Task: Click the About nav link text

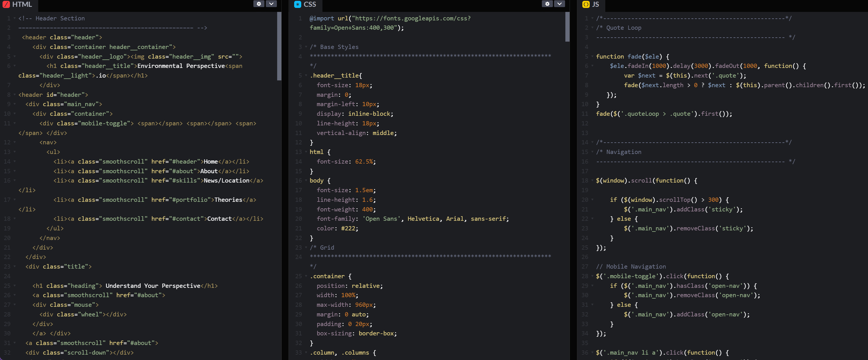Action: click(209, 171)
